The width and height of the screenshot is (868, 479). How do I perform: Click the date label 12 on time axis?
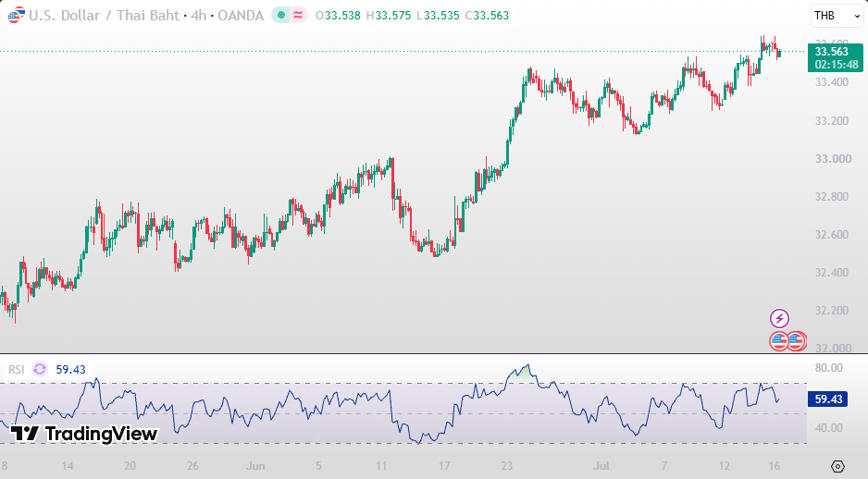724,466
